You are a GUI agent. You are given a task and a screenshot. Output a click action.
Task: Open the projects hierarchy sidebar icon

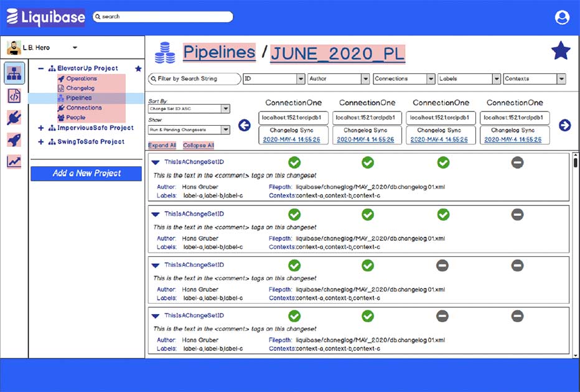coord(14,73)
